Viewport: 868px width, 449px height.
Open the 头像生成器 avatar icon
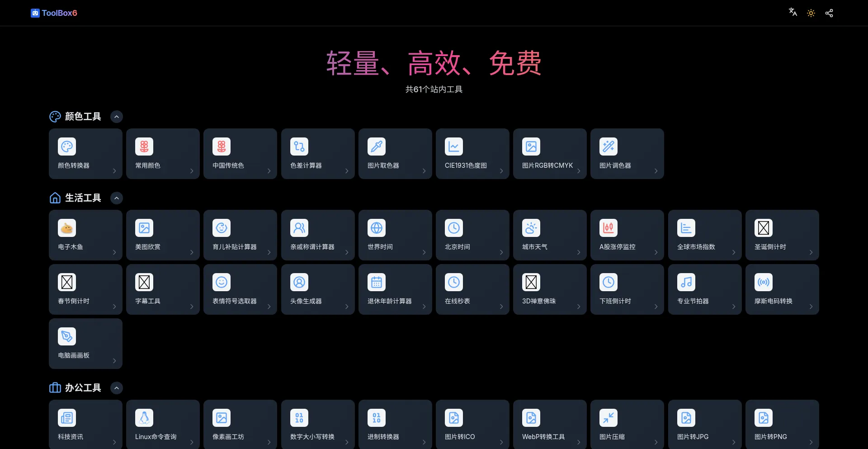(299, 282)
